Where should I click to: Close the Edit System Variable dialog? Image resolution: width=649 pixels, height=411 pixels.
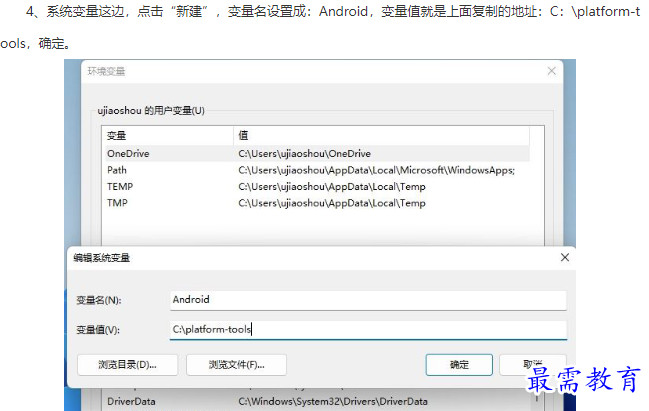565,257
